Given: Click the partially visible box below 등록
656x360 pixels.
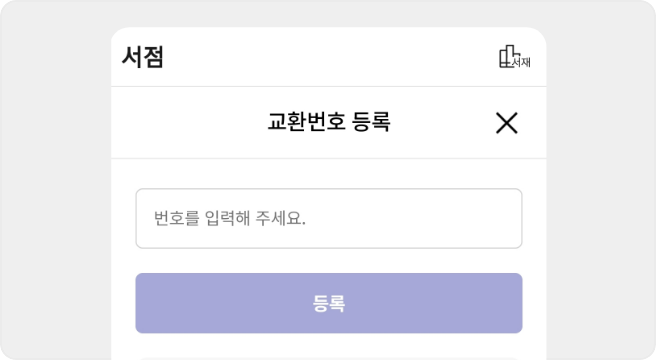Looking at the screenshot, I should (329, 358).
